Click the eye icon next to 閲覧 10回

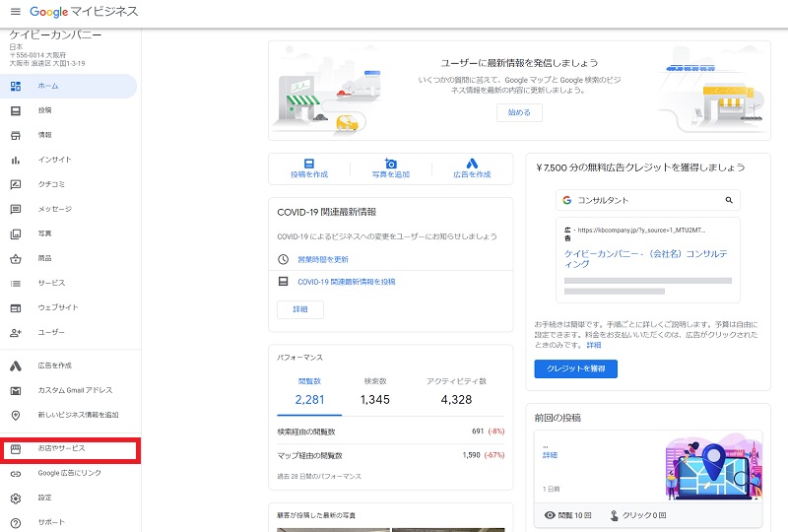point(550,515)
